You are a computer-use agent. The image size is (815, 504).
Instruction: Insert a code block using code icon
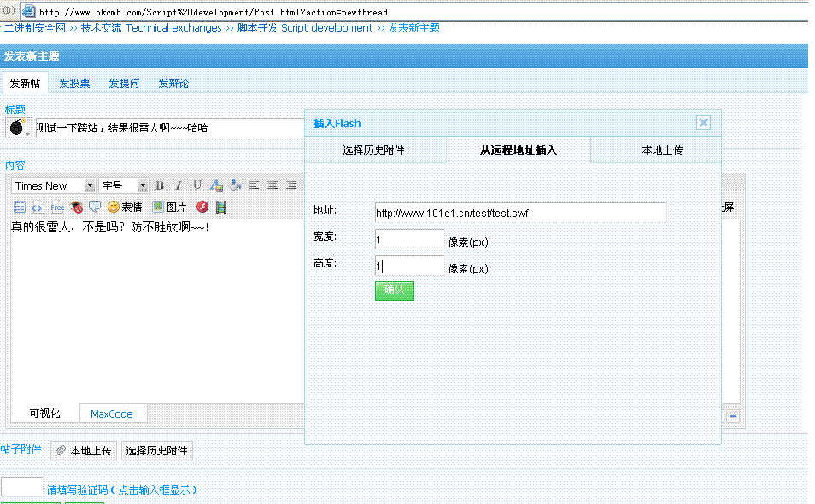point(38,208)
